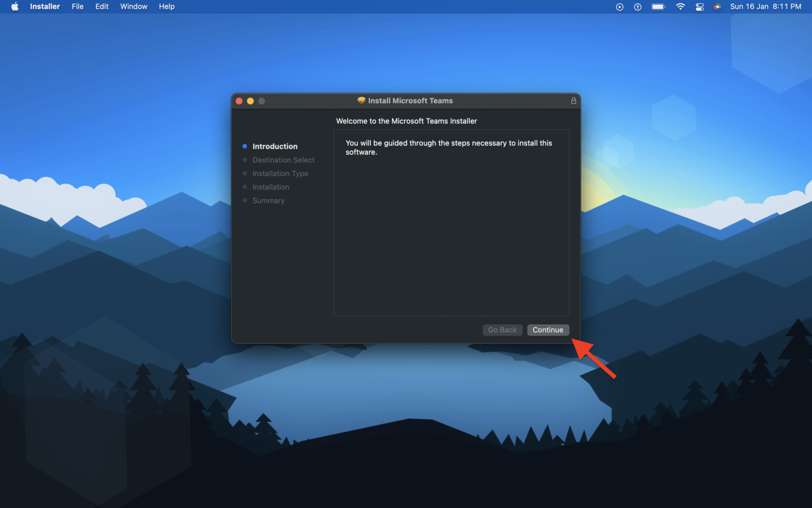Click the screen mirroring play icon
The width and height of the screenshot is (812, 508).
click(619, 6)
